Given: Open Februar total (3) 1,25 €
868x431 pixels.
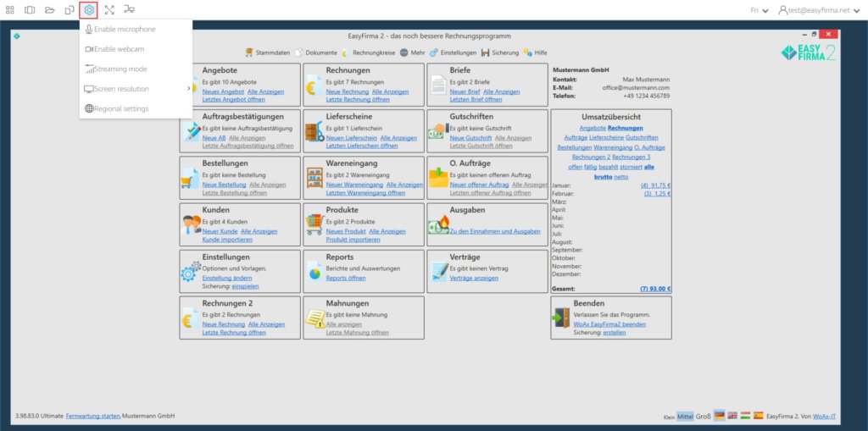Looking at the screenshot, I should click(657, 194).
